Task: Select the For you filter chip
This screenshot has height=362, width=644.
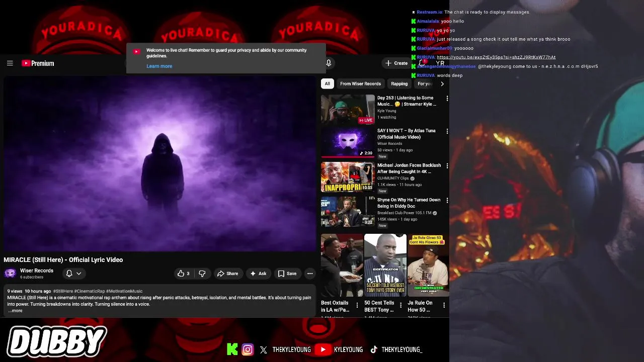Action: (x=425, y=84)
